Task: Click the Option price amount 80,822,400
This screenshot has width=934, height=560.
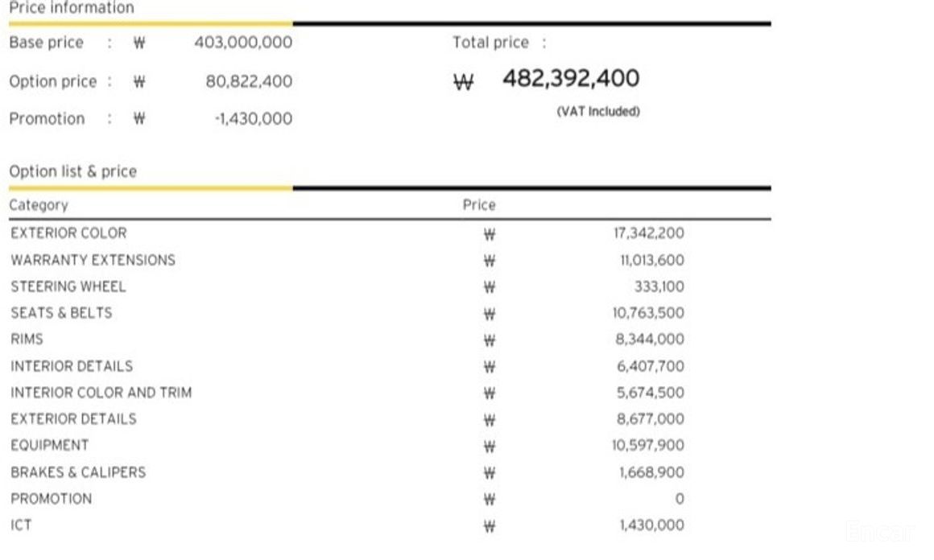Action: click(x=249, y=81)
